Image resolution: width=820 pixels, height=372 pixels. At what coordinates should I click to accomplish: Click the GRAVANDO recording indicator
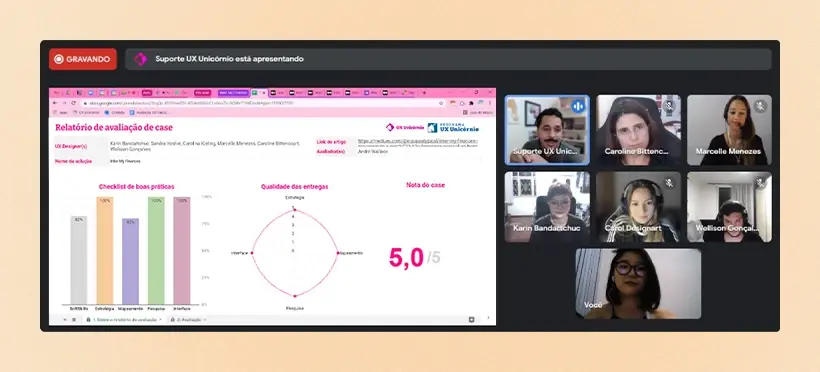pos(83,59)
